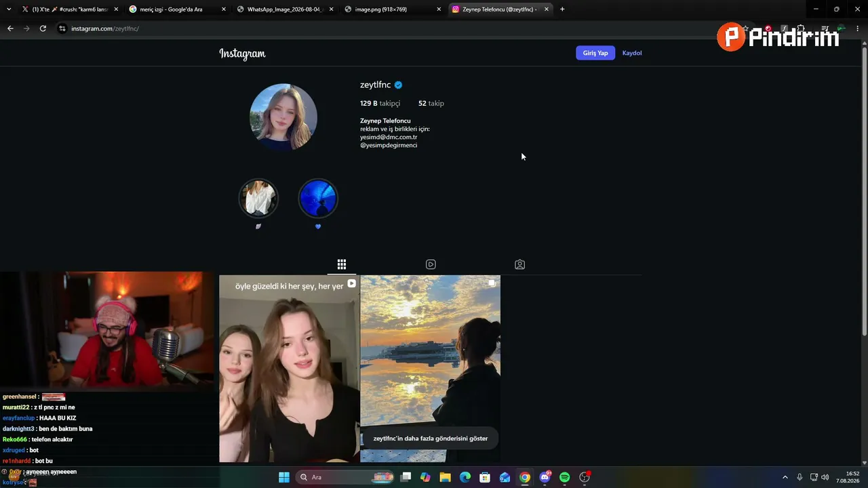The height and width of the screenshot is (488, 868).
Task: Open the blue heart story highlight
Action: [x=318, y=199]
